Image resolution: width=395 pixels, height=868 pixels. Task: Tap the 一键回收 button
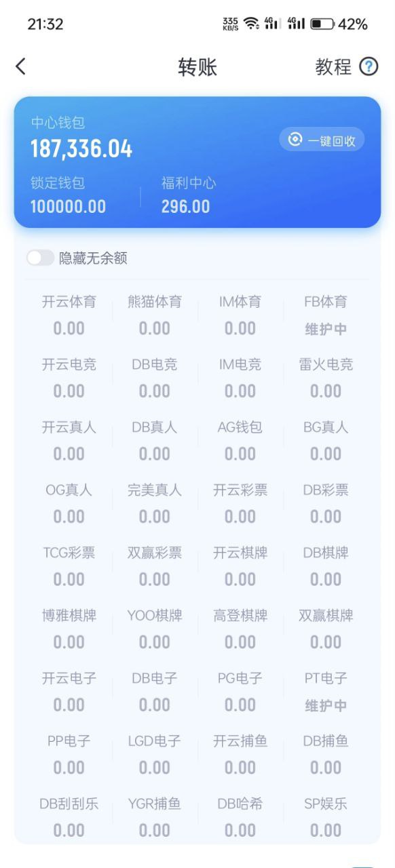click(x=322, y=140)
